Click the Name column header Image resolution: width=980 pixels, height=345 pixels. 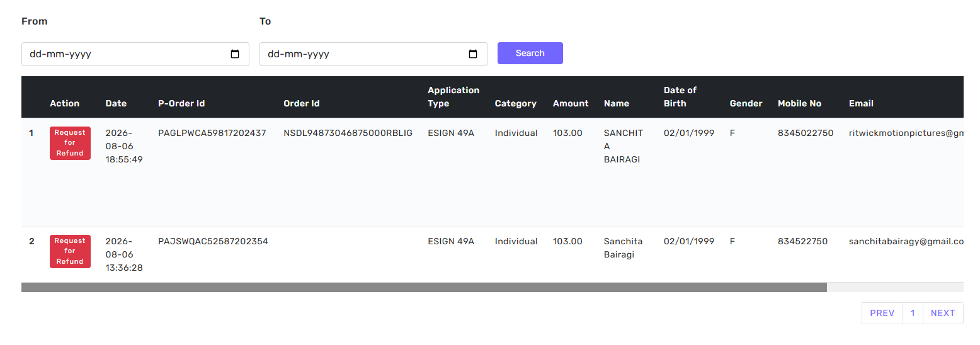tap(617, 103)
